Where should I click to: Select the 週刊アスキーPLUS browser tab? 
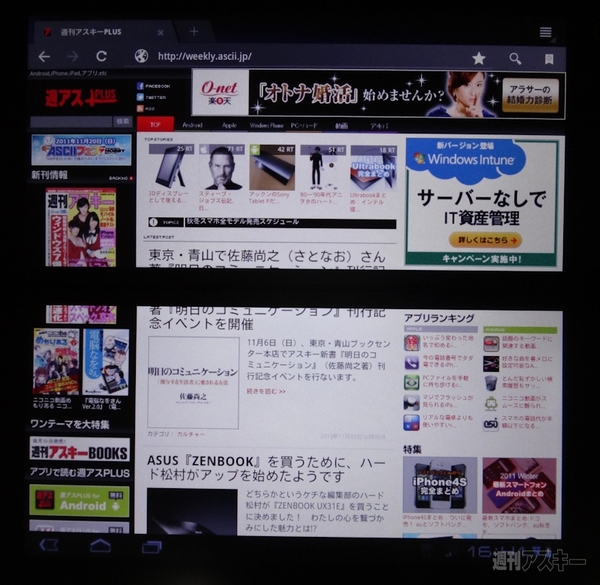[x=103, y=32]
